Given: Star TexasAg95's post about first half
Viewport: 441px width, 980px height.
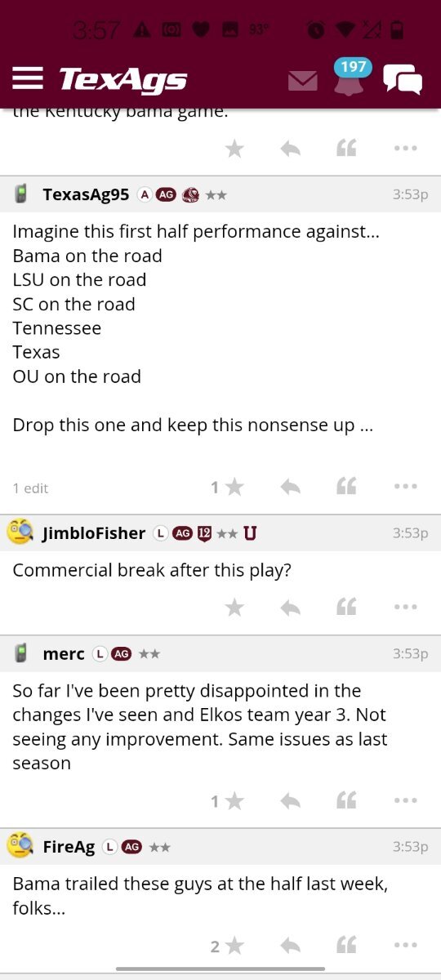Looking at the screenshot, I should coord(234,487).
